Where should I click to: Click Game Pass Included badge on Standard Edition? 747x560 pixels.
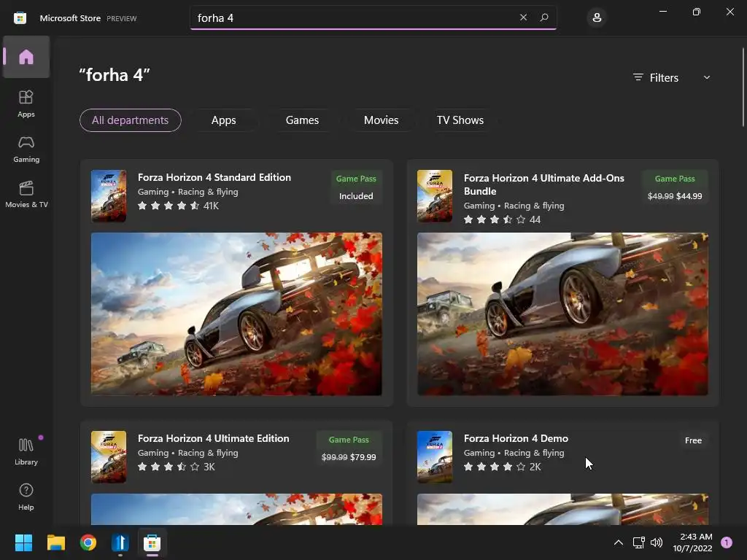click(356, 187)
